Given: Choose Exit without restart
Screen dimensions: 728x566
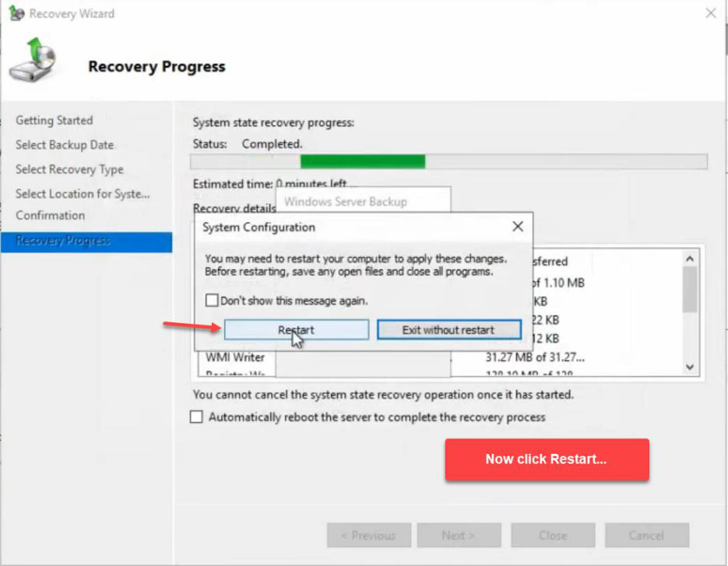Looking at the screenshot, I should click(448, 329).
